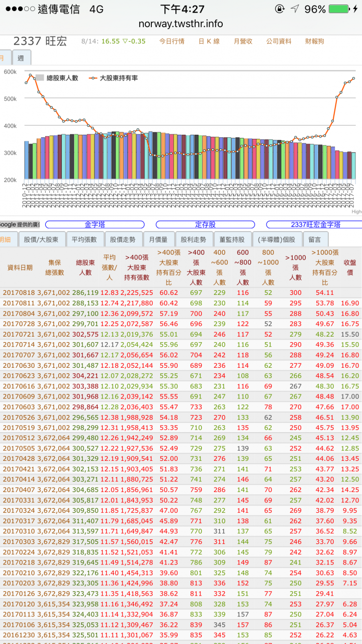Viewport: 362px width, 644px height.
Task: Tap the location arrow status icon
Action: click(295, 9)
